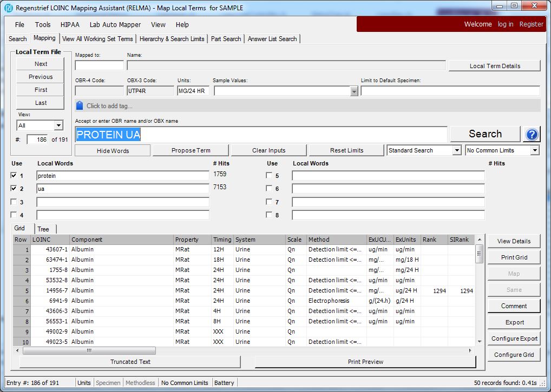The image size is (551, 392).
Task: Click the Print Grid button
Action: pos(514,257)
